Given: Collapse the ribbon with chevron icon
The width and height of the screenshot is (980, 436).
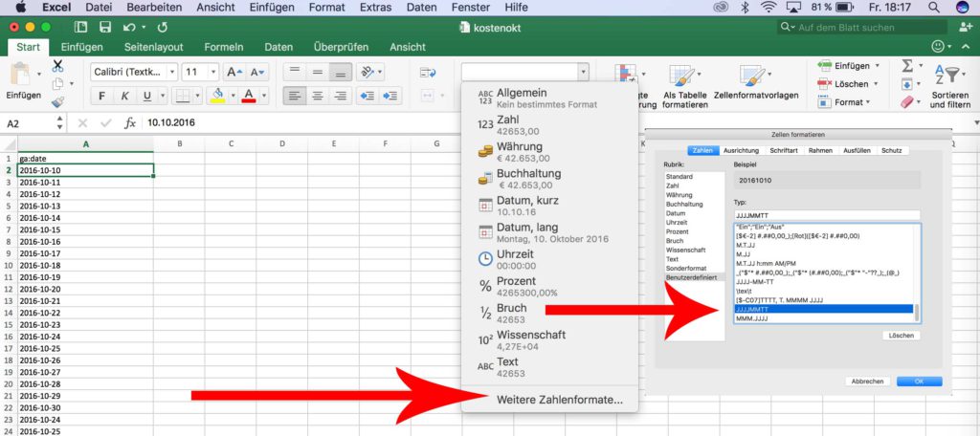Looking at the screenshot, I should click(x=968, y=47).
